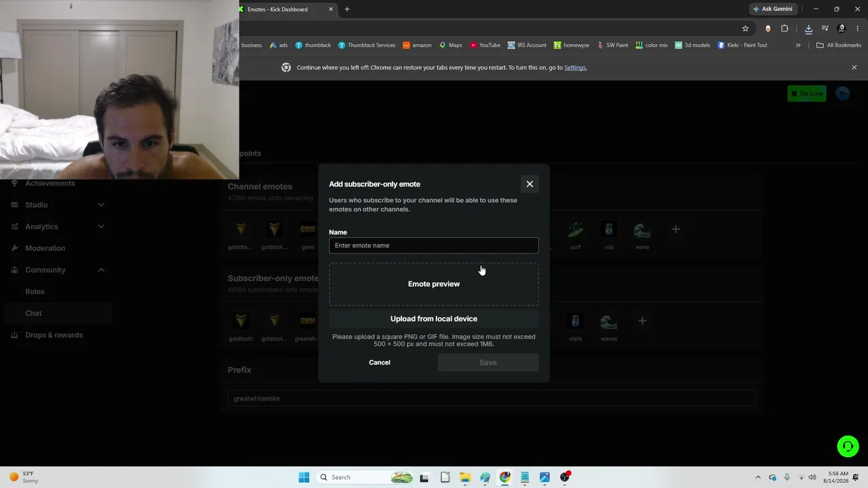Expand the Analytics section chevron
The width and height of the screenshot is (868, 488).
tap(101, 226)
